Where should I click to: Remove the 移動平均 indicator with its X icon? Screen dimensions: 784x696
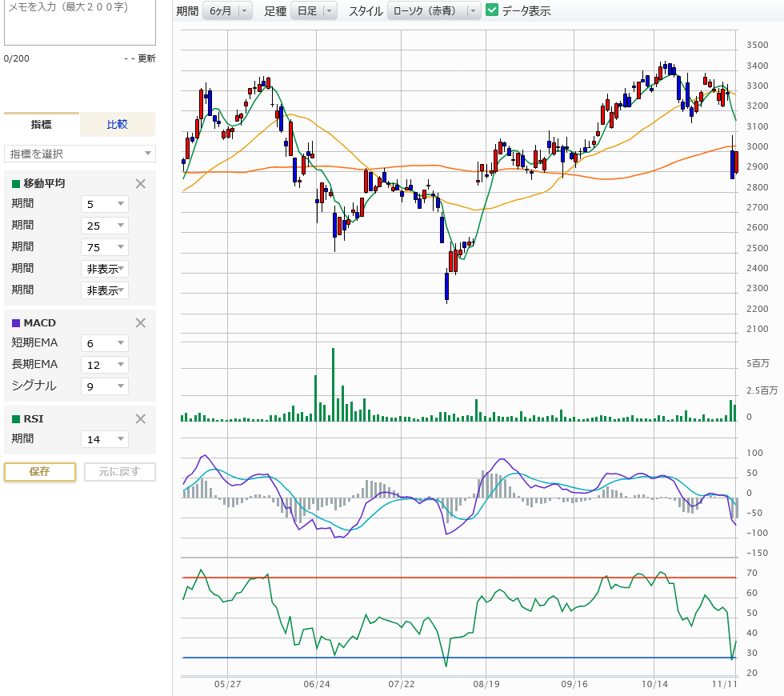click(x=141, y=183)
